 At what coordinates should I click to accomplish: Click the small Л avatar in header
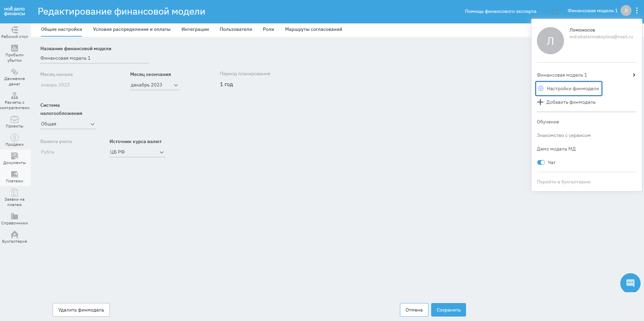[626, 11]
